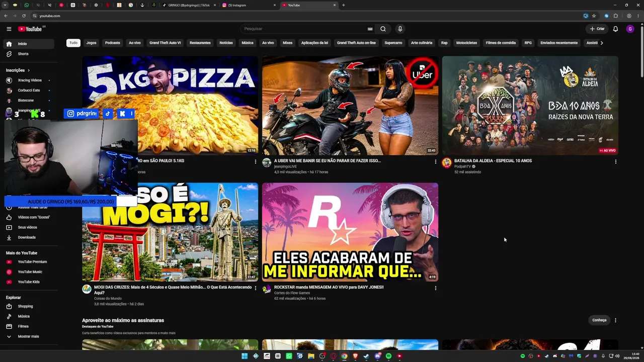Open the BDA 10 Anos live thumbnail
The height and width of the screenshot is (362, 644).
pos(530,106)
